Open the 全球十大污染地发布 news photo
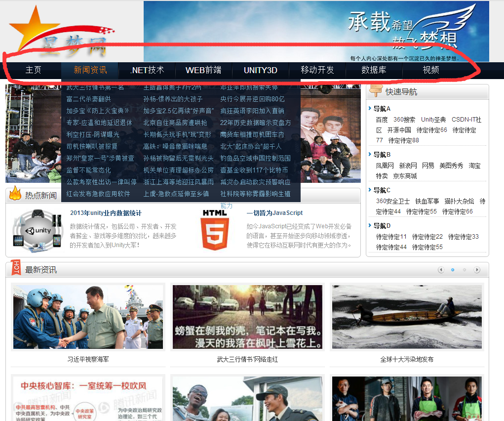 [407, 317]
